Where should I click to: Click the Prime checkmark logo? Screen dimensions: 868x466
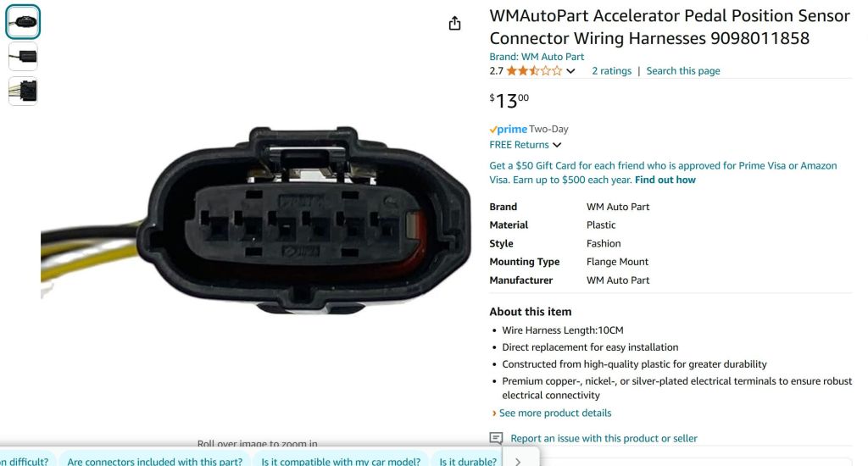click(509, 129)
